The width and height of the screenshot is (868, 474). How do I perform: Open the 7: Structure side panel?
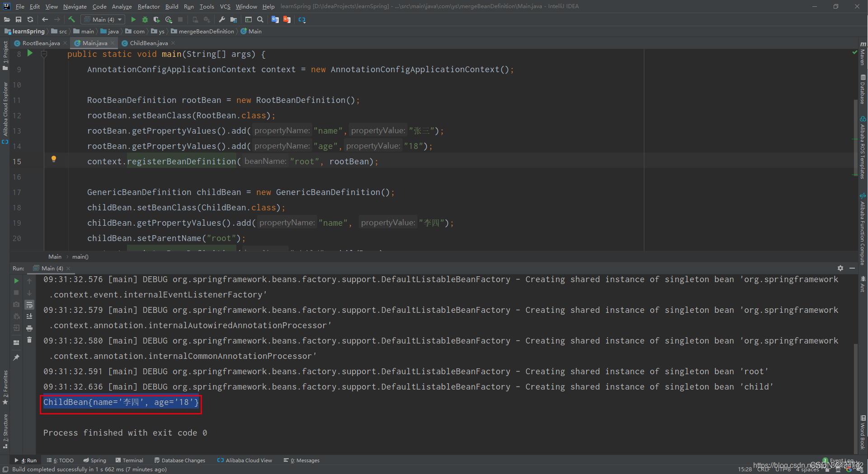[x=5, y=431]
